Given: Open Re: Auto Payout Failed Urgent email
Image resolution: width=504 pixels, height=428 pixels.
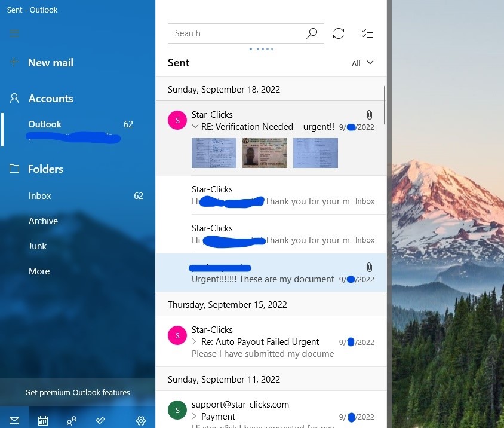Looking at the screenshot, I should [271, 341].
